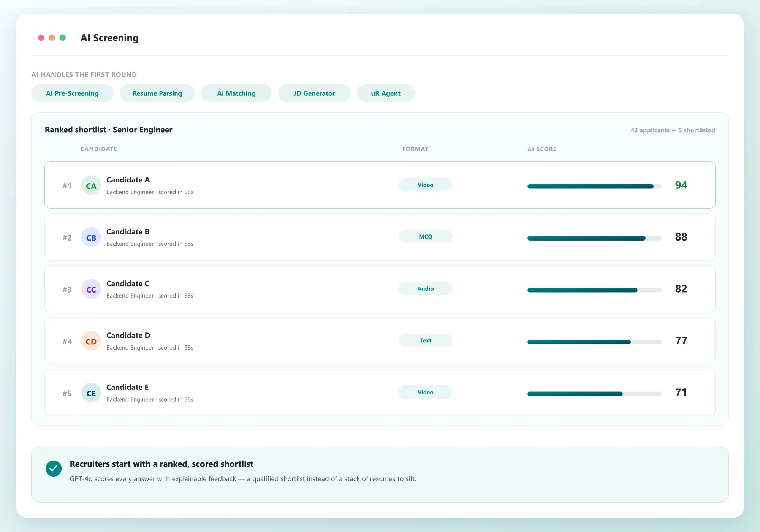Viewport: 760px width, 532px height.
Task: Switch to the Resume Parsing tab
Action: click(x=157, y=93)
